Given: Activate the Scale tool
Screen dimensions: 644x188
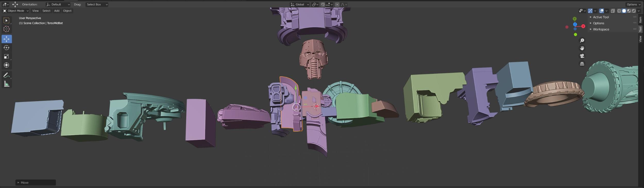Looking at the screenshot, I should (6, 56).
